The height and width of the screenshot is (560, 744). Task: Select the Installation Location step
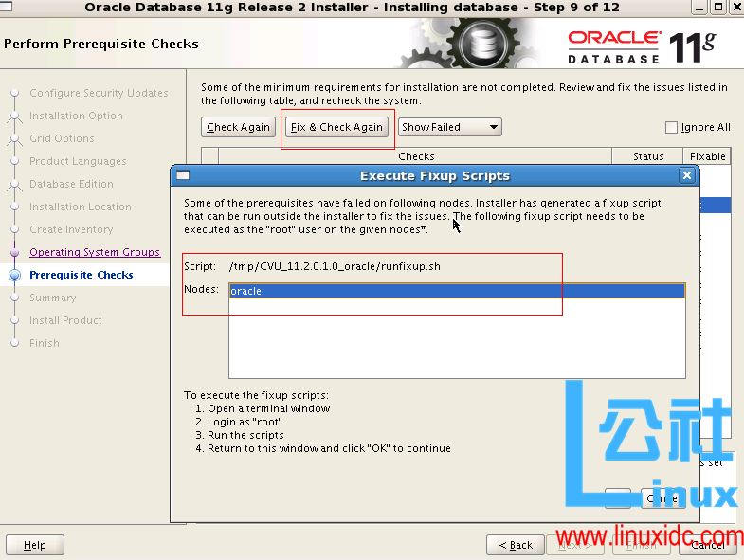[81, 207]
